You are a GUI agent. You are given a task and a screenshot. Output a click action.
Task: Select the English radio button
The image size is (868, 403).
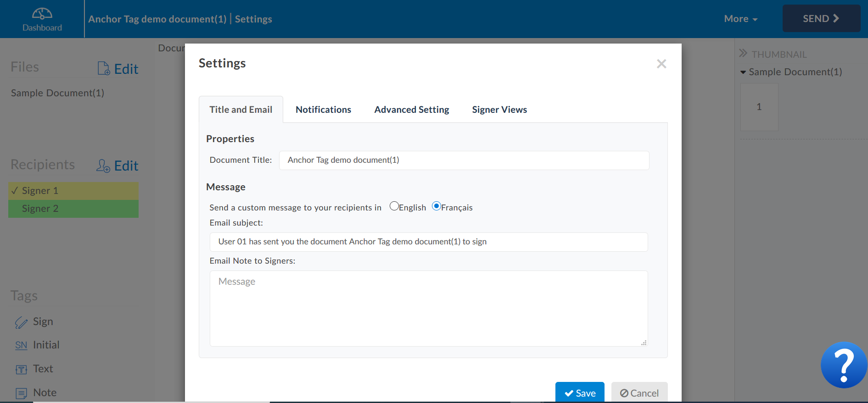tap(394, 206)
